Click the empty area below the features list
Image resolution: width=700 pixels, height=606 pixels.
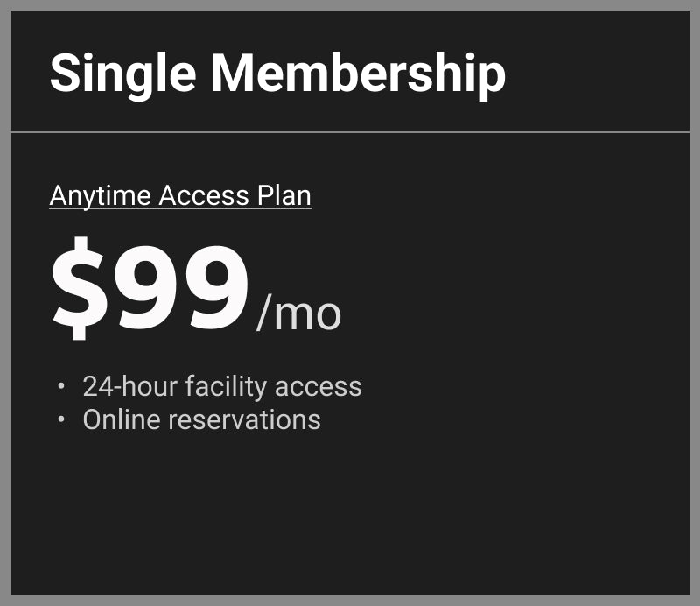point(350,517)
